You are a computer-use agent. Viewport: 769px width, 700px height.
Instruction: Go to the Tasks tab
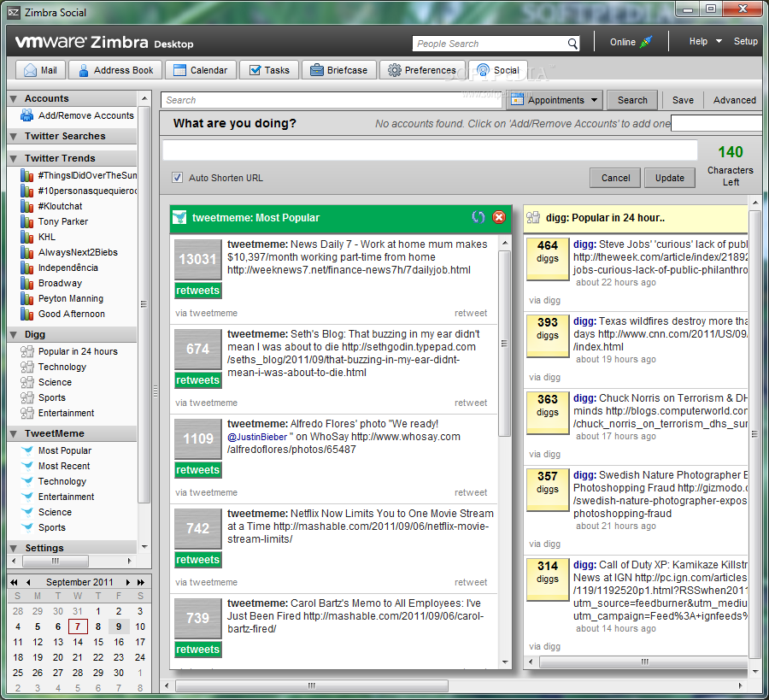tap(269, 70)
